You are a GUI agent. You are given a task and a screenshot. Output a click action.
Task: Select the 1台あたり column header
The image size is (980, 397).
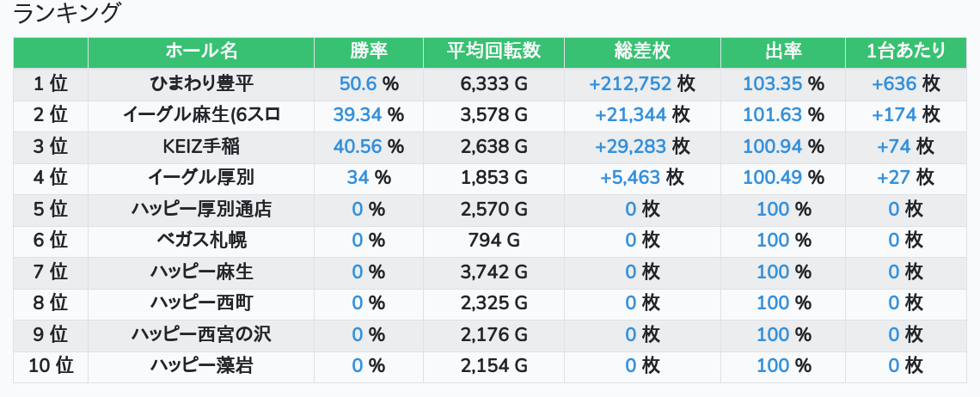(x=906, y=52)
